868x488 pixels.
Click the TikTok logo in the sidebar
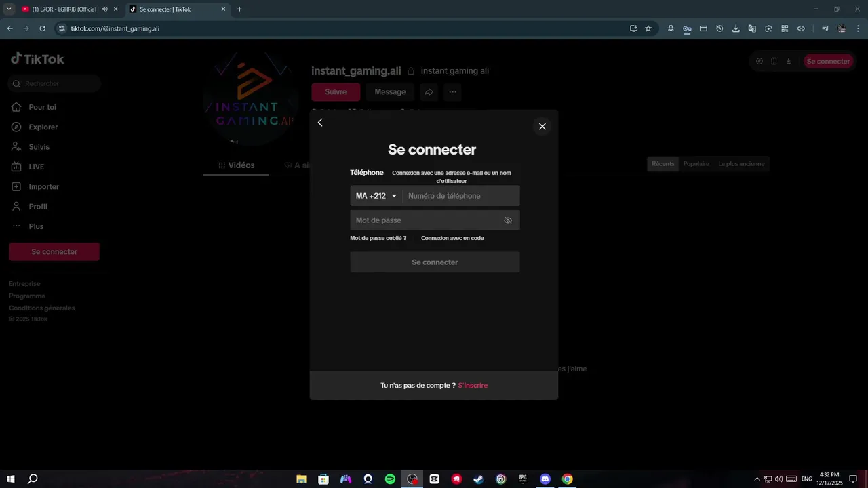(37, 59)
